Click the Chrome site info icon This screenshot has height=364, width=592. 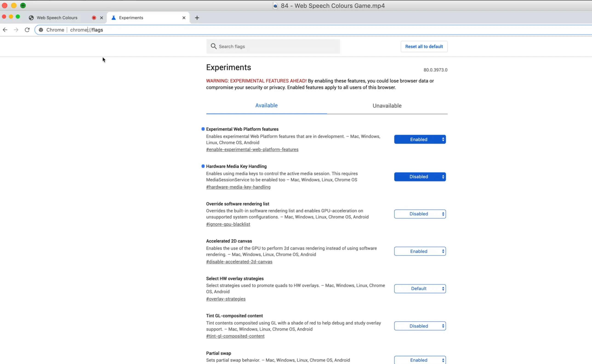(41, 30)
